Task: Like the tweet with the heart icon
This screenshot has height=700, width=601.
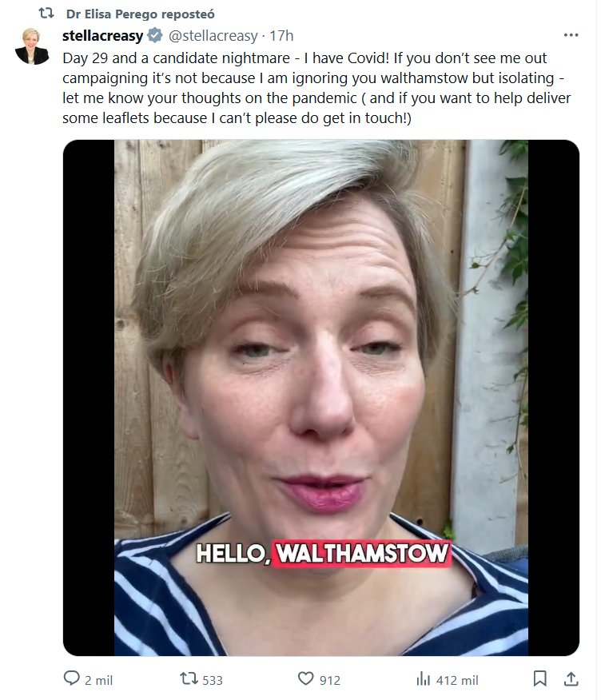Action: pos(305,678)
